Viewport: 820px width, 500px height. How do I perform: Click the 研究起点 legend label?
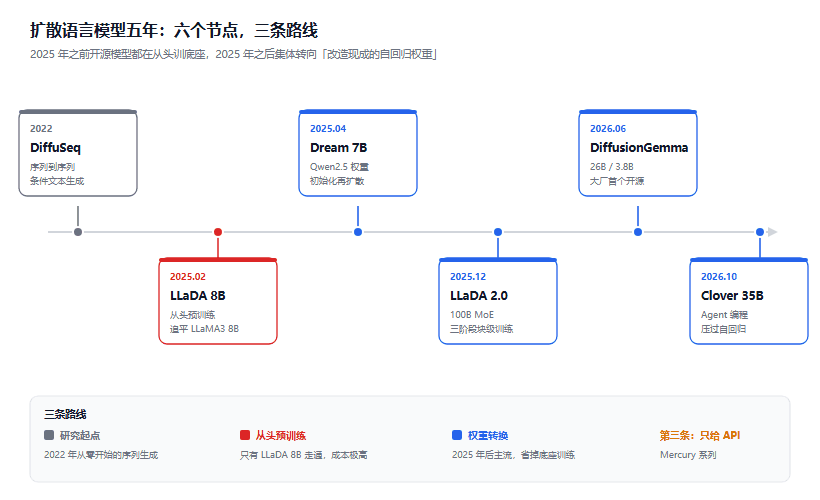pyautogui.click(x=79, y=436)
